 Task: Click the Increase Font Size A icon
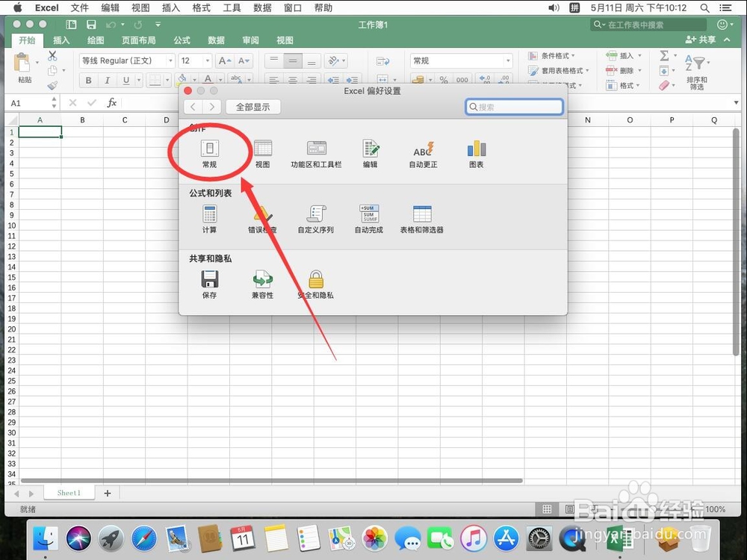(x=224, y=61)
